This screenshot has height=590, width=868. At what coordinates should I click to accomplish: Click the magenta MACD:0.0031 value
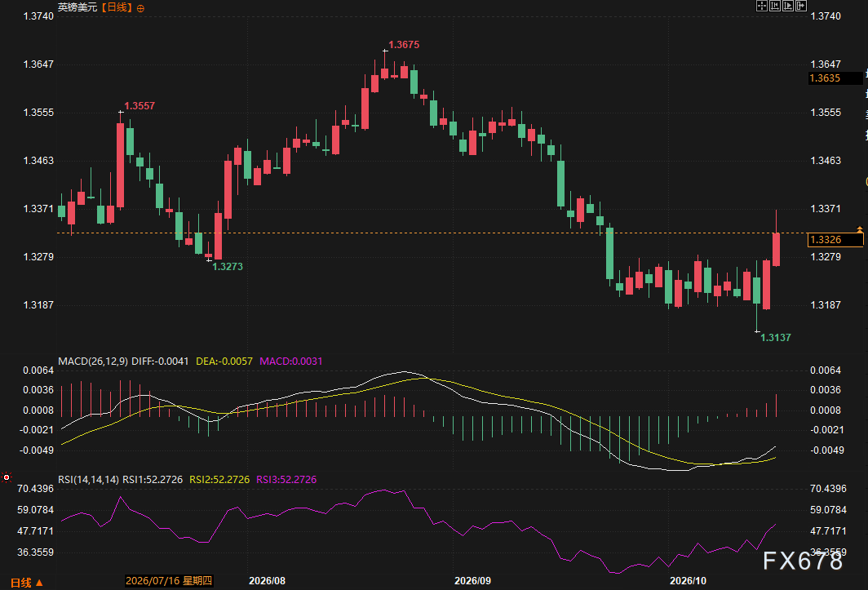(291, 362)
